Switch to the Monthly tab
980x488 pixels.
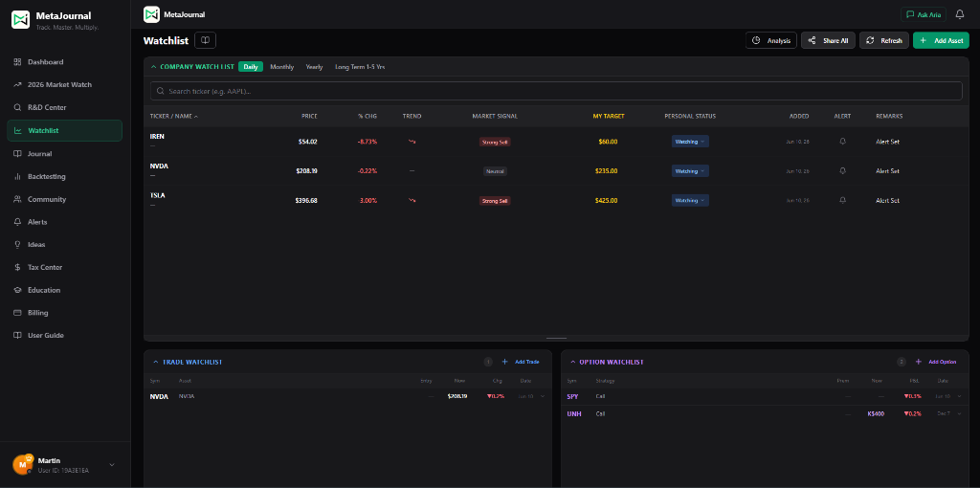282,66
